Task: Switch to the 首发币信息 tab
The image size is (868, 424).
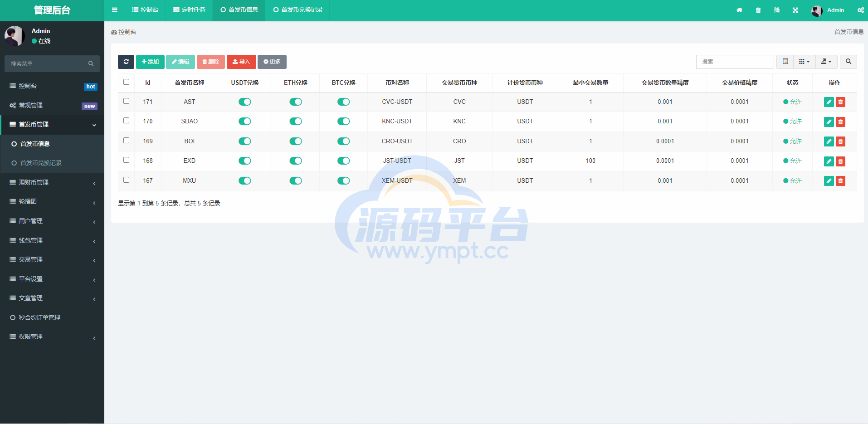Action: 239,10
